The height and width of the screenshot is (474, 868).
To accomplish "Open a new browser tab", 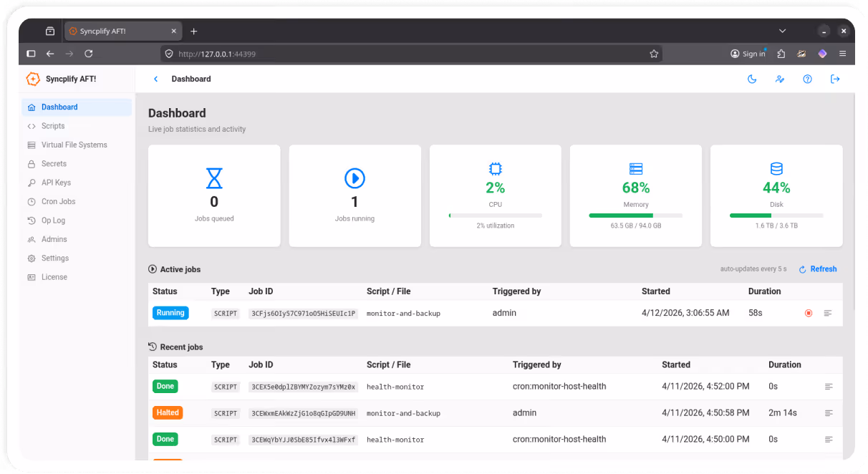I will (193, 32).
